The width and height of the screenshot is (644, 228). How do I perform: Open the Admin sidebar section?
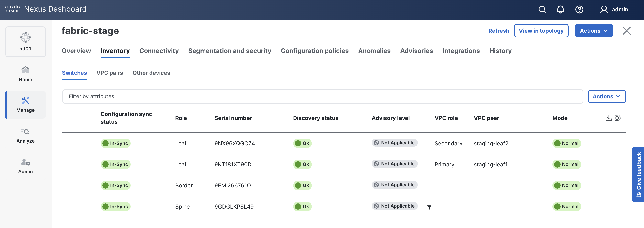pyautogui.click(x=26, y=166)
